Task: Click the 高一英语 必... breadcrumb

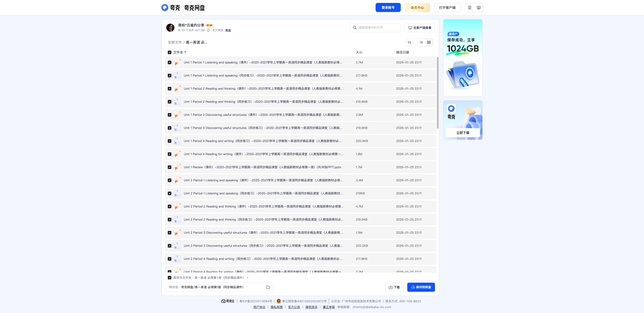Action: 196,42
